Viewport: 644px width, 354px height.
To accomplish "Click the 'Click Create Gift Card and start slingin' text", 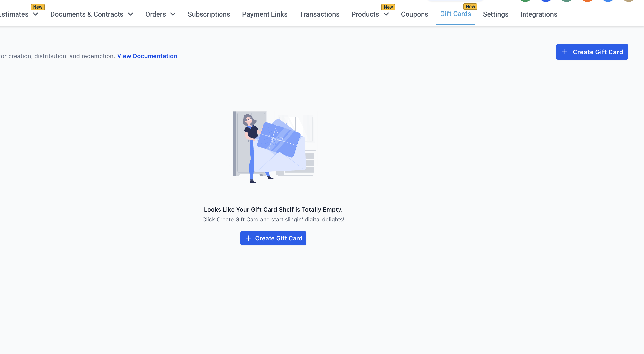I will [273, 219].
